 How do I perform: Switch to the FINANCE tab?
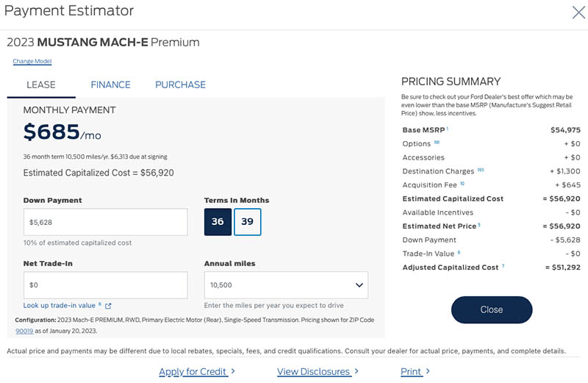[x=111, y=85]
